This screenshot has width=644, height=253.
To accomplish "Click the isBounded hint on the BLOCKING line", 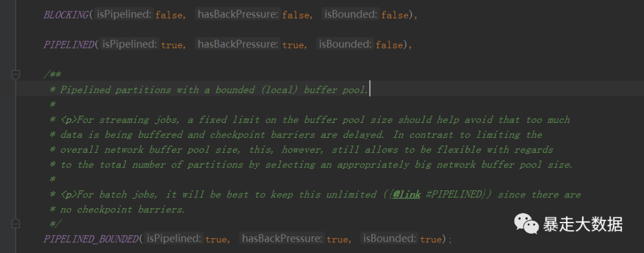I will pos(351,14).
